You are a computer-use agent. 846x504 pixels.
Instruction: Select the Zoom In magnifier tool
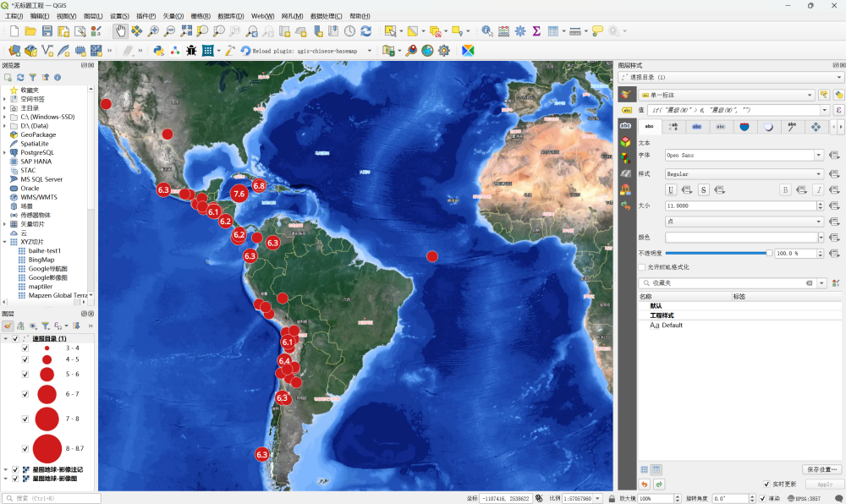[x=153, y=31]
